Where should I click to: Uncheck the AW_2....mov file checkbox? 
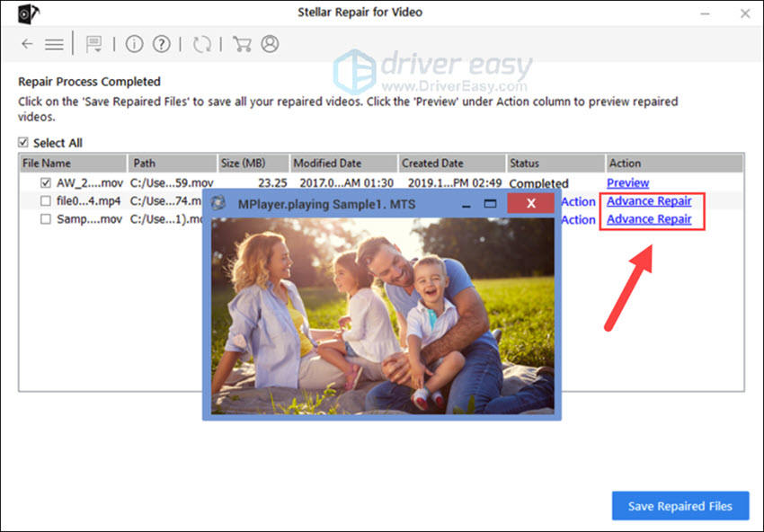(45, 183)
